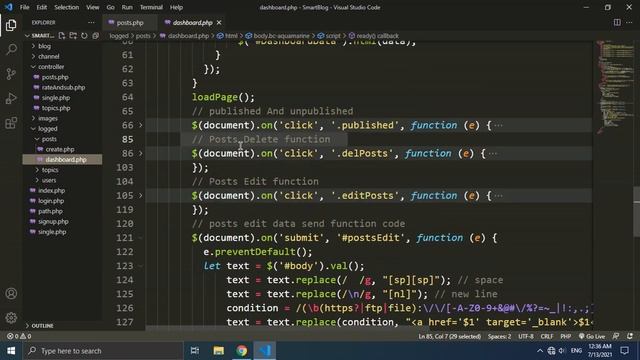Click the Go Live status bar button
Screen dimensions: 640x360
pyautogui.click(x=591, y=336)
